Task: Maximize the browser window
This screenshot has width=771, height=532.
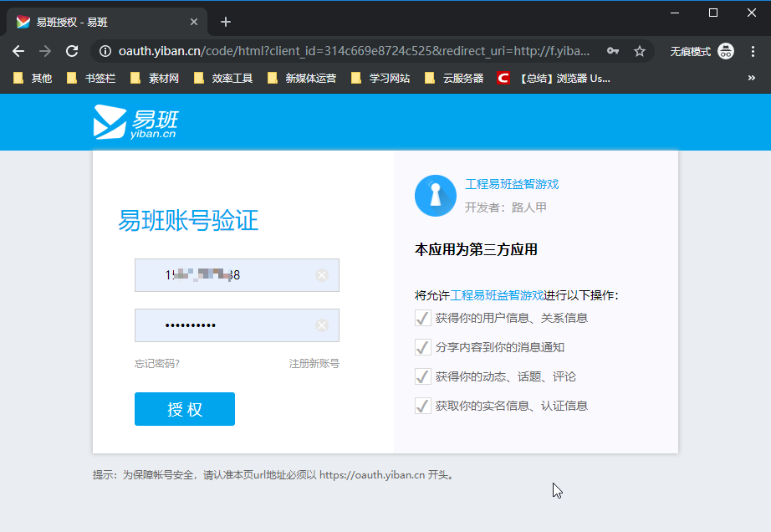Action: pos(713,13)
